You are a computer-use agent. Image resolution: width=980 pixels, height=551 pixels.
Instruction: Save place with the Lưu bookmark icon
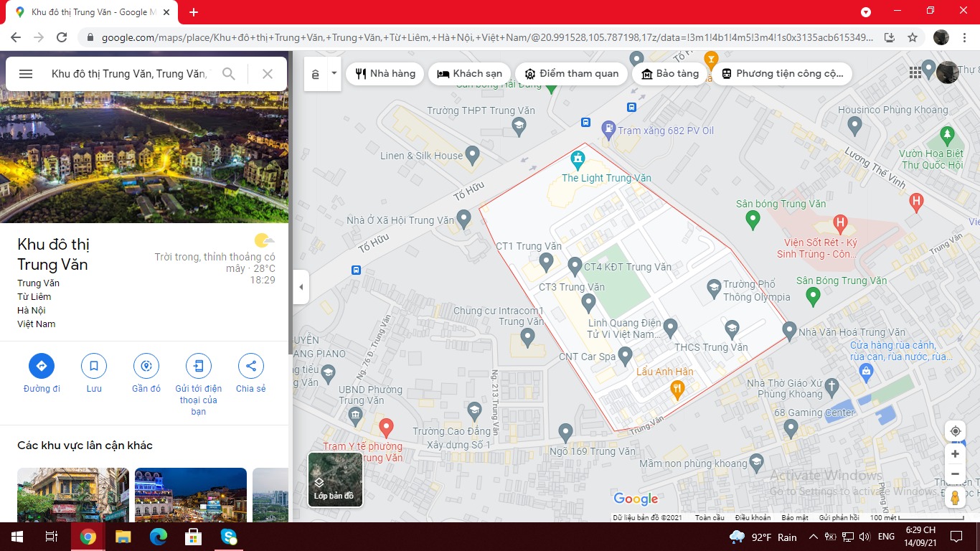tap(94, 366)
